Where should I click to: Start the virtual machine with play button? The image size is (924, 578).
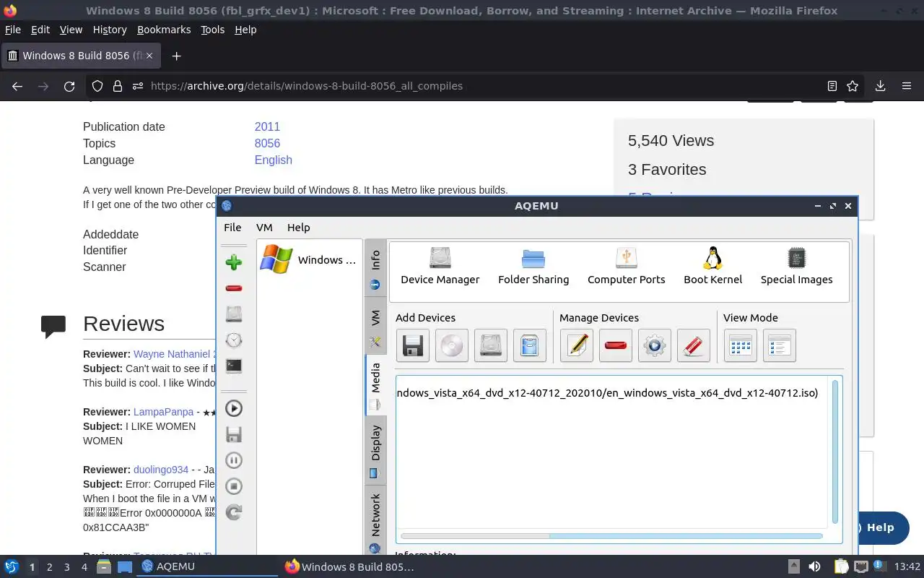point(233,408)
